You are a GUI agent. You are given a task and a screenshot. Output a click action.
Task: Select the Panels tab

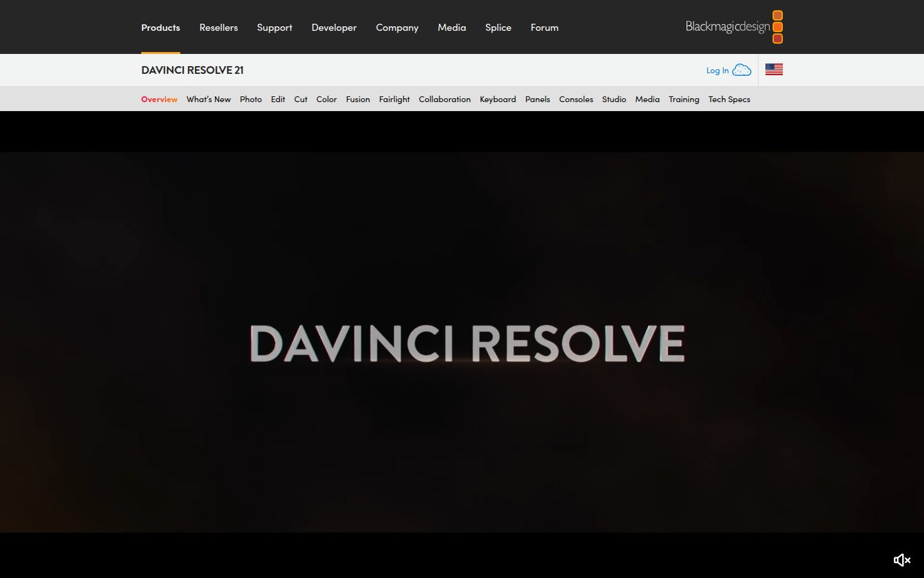tap(538, 100)
